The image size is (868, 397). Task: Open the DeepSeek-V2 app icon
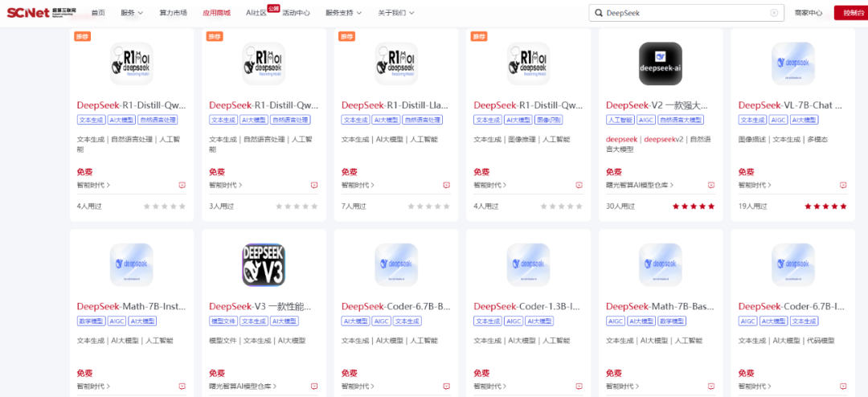point(660,63)
